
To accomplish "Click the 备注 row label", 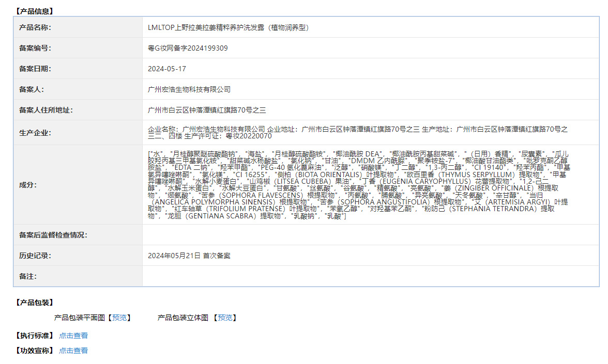I will [28, 276].
